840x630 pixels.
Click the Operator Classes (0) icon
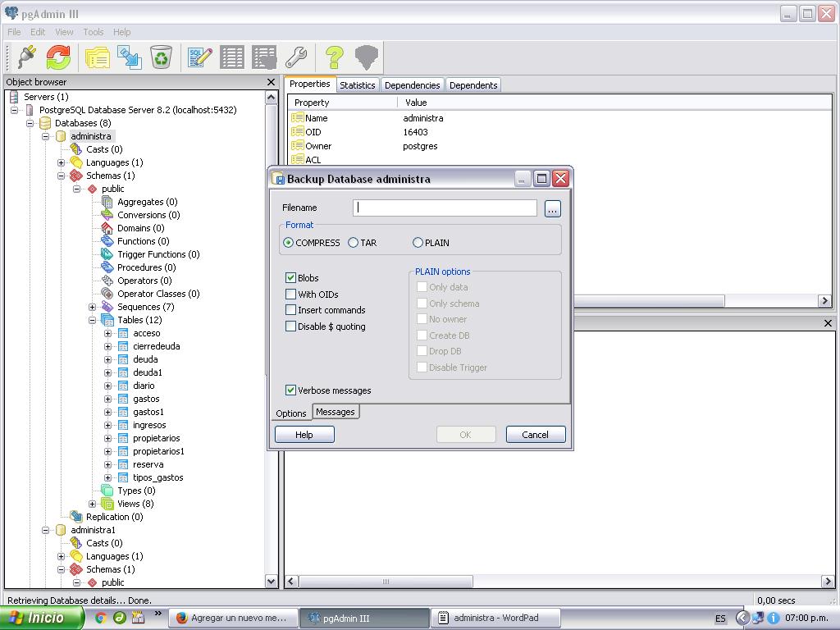[107, 294]
